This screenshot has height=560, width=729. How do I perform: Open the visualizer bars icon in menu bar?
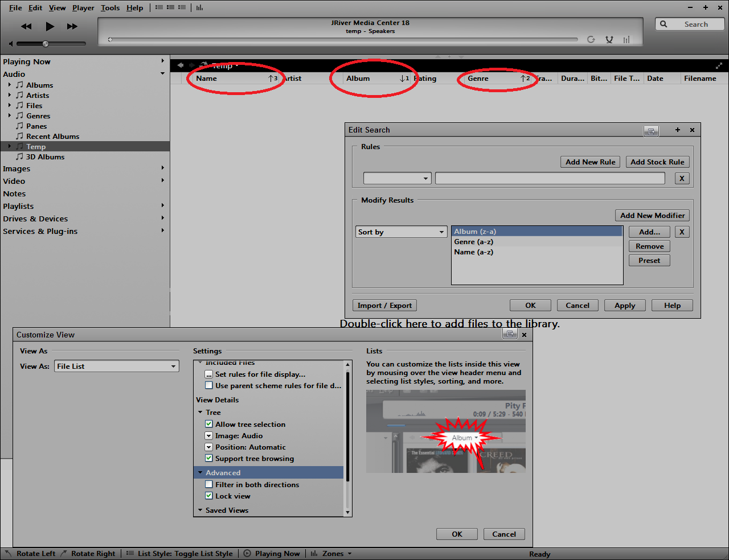click(200, 7)
